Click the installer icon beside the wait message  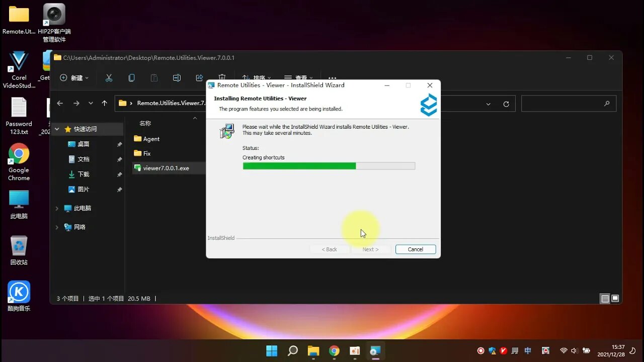coord(227,131)
